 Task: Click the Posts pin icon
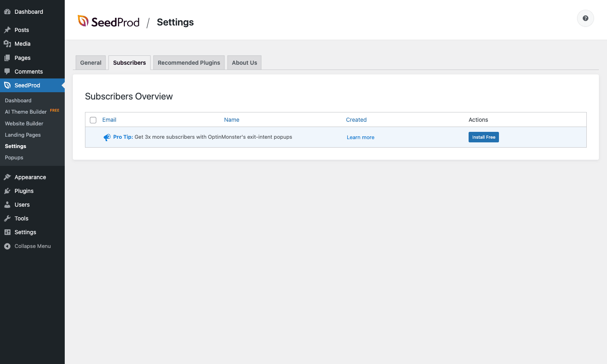click(7, 30)
